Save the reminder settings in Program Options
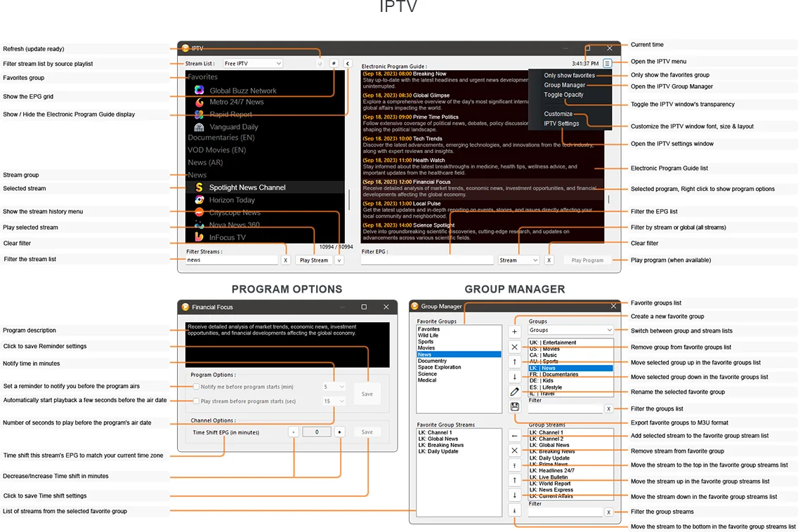The height and width of the screenshot is (532, 798). pyautogui.click(x=367, y=394)
